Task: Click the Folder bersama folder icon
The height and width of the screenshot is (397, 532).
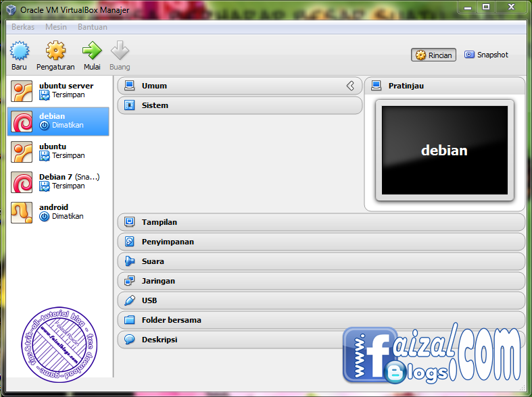Action: pos(129,320)
